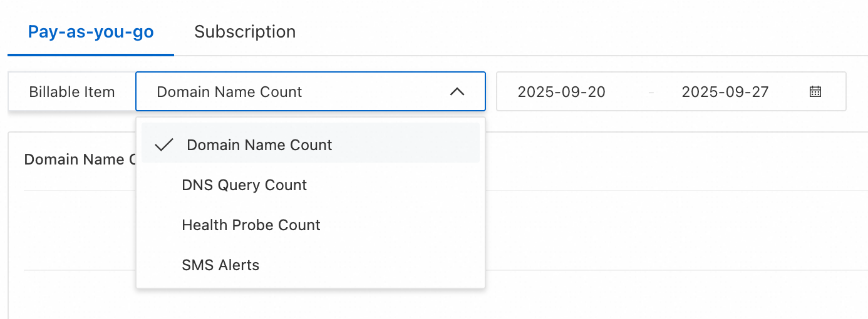
Task: Click the dash separator between the dates
Action: click(x=651, y=93)
